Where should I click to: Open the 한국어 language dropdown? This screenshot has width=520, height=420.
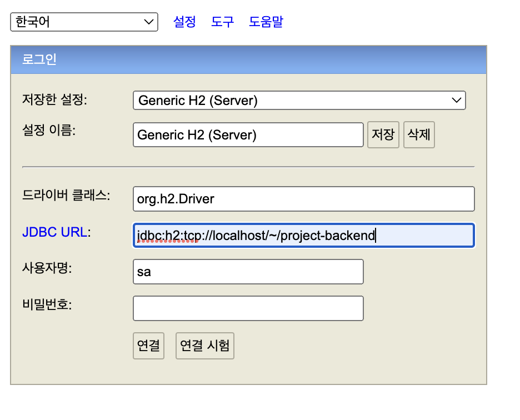[84, 22]
